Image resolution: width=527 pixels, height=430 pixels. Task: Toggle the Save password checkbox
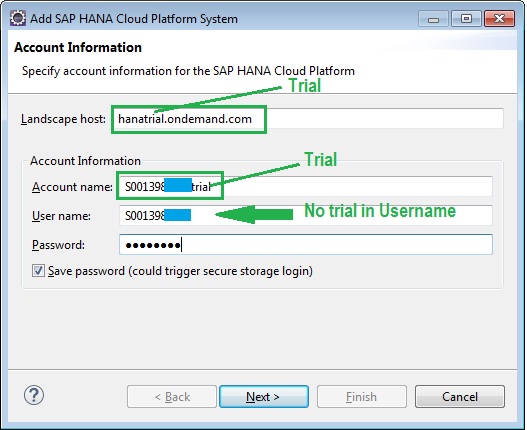point(38,270)
